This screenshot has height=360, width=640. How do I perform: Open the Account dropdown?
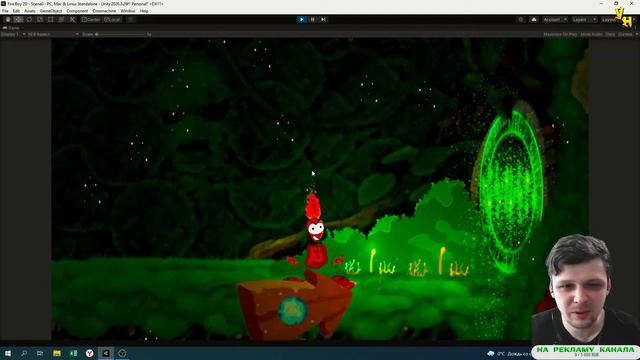(555, 20)
